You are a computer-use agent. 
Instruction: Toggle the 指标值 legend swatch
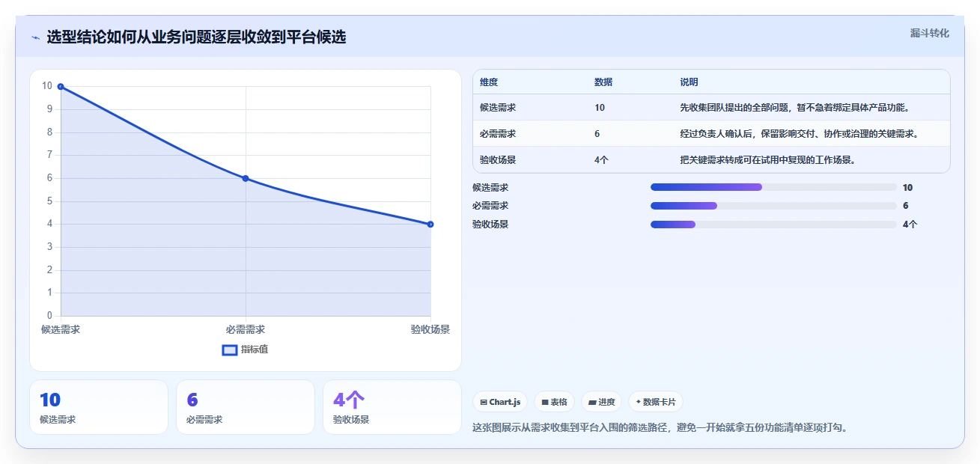coord(230,349)
